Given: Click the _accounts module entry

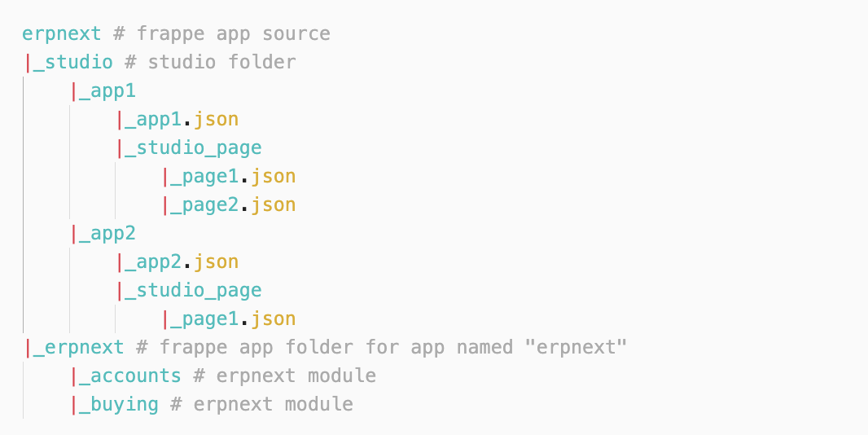Looking at the screenshot, I should point(130,376).
